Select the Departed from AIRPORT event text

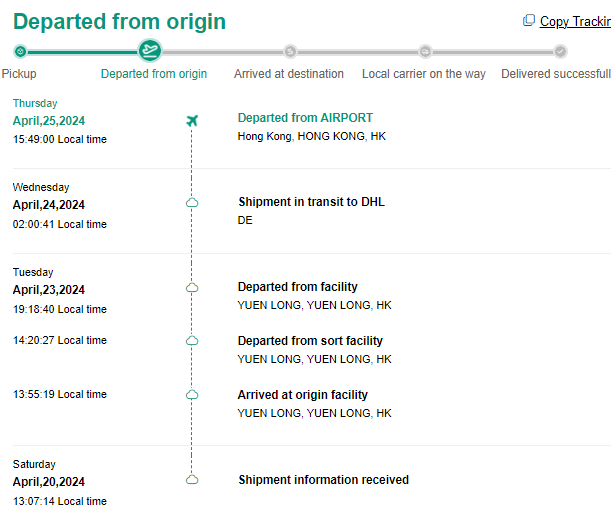point(305,118)
